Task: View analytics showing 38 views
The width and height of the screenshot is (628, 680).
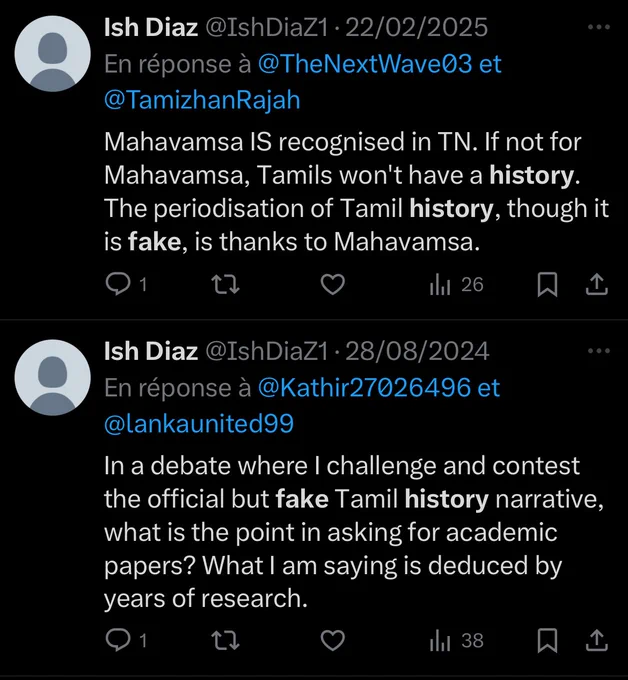Action: pos(456,640)
